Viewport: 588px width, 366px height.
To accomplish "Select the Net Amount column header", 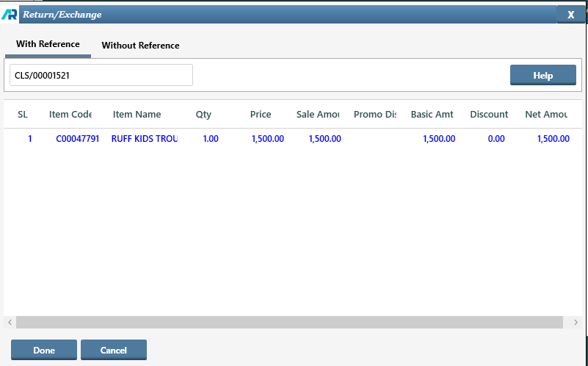I will point(546,115).
